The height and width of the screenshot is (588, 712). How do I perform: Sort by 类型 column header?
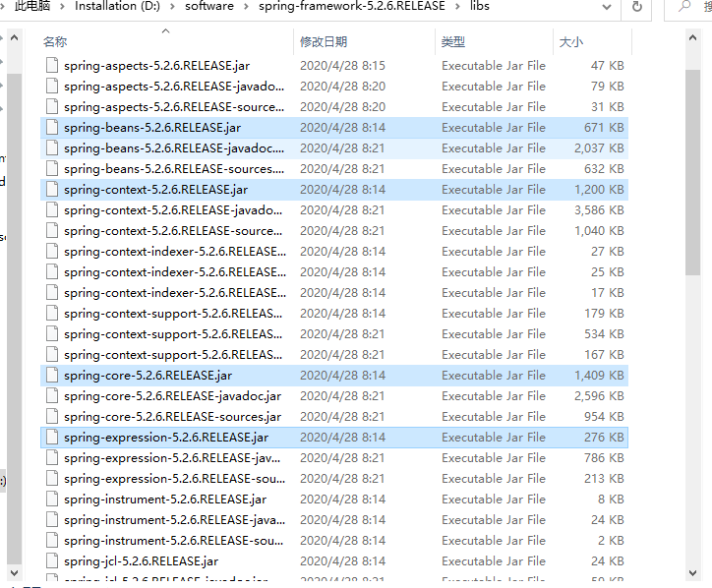[495, 41]
